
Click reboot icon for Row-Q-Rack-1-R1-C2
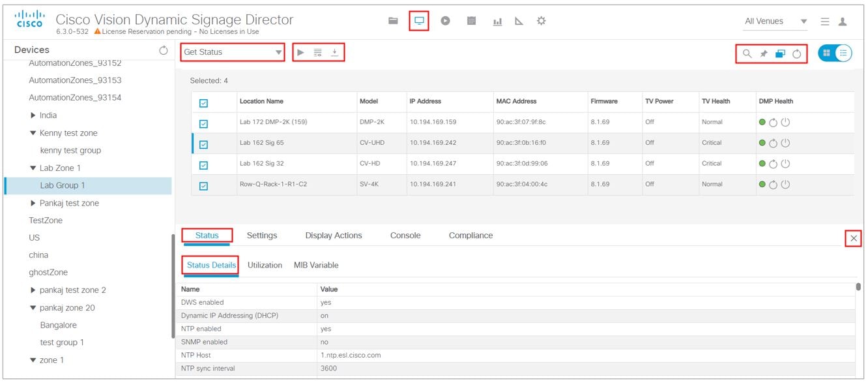[x=774, y=185]
